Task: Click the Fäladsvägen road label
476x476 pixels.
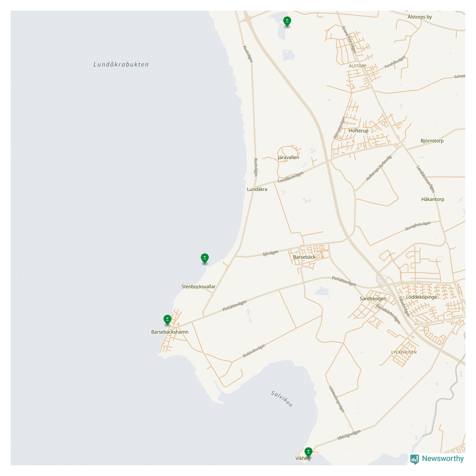Action: (404, 307)
